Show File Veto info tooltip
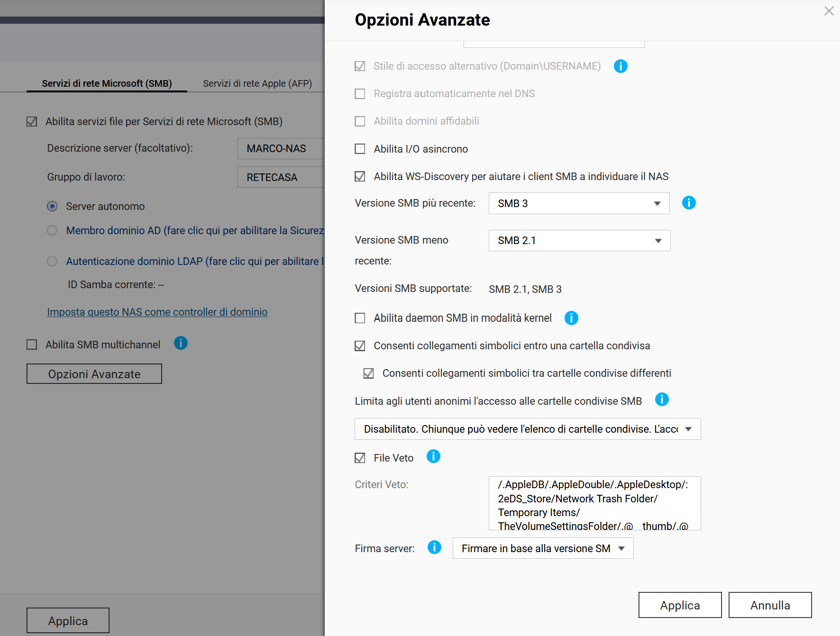The height and width of the screenshot is (636, 840). 433,456
